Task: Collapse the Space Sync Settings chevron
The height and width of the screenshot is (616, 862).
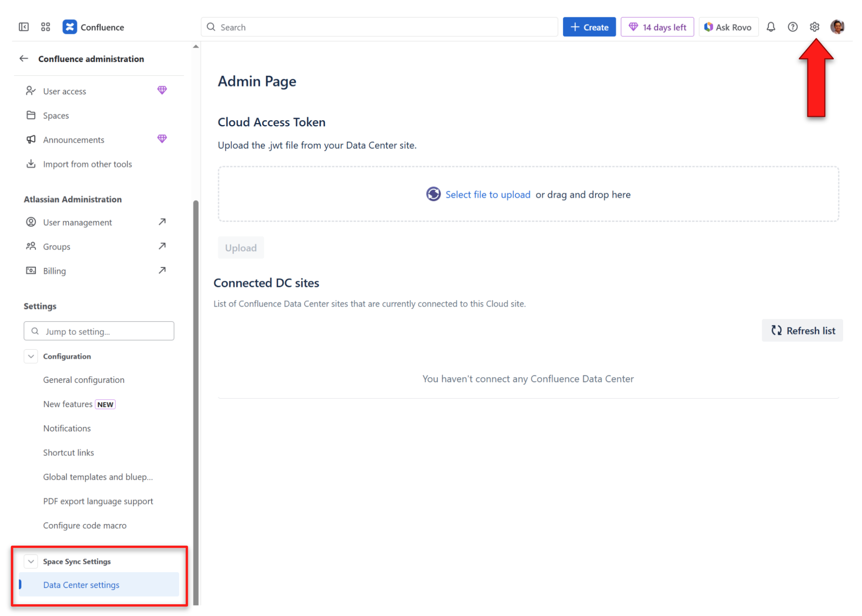Action: pos(31,561)
